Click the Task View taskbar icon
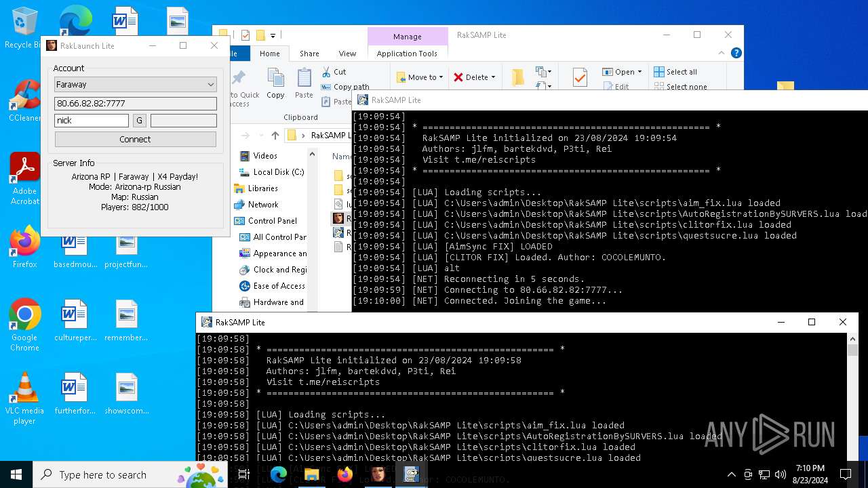 [244, 474]
